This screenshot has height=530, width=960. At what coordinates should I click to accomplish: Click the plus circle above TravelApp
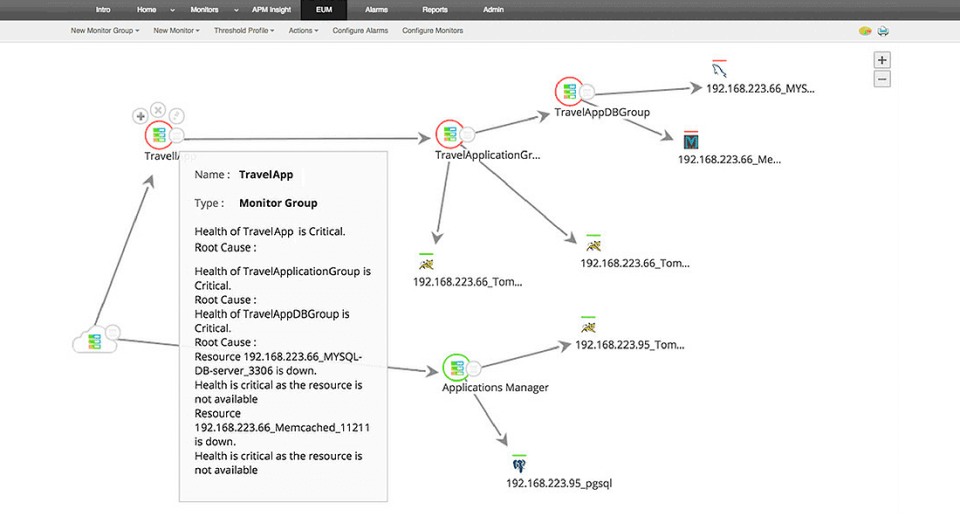pos(140,116)
